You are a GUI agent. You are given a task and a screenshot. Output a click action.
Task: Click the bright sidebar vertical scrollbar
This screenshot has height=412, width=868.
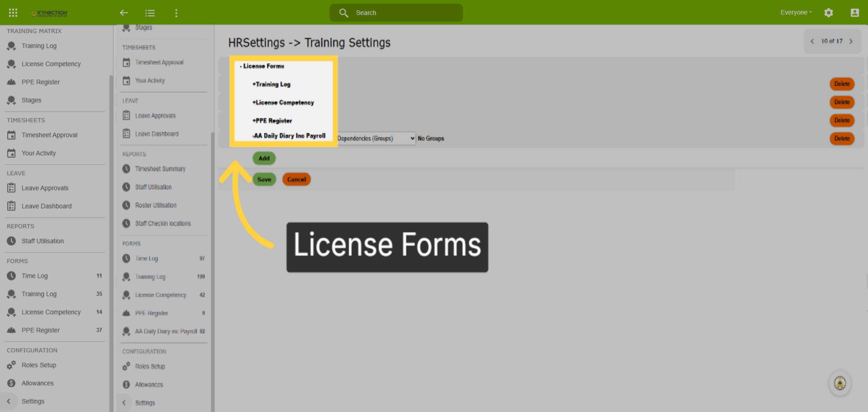(x=111, y=243)
